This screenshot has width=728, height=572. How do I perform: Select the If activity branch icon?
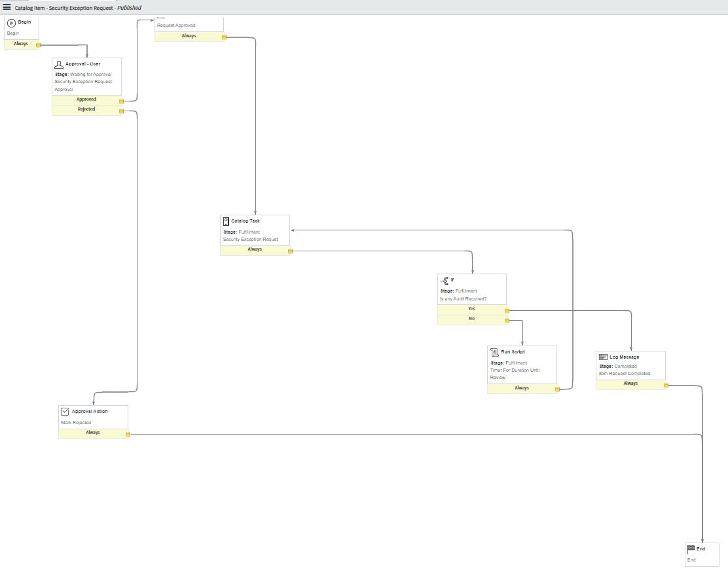tap(444, 279)
